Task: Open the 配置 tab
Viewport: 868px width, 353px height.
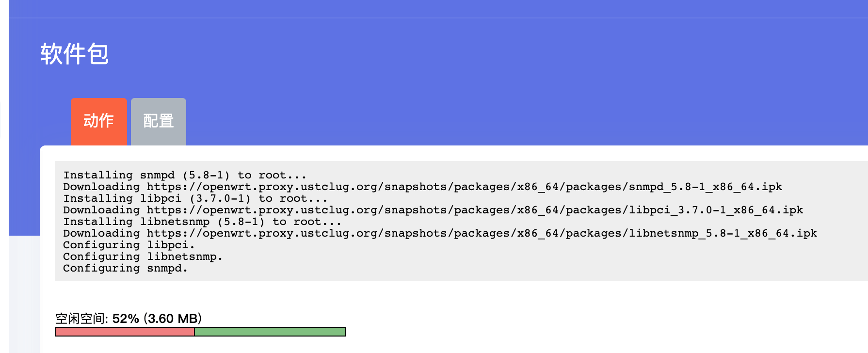Action: pyautogui.click(x=159, y=121)
